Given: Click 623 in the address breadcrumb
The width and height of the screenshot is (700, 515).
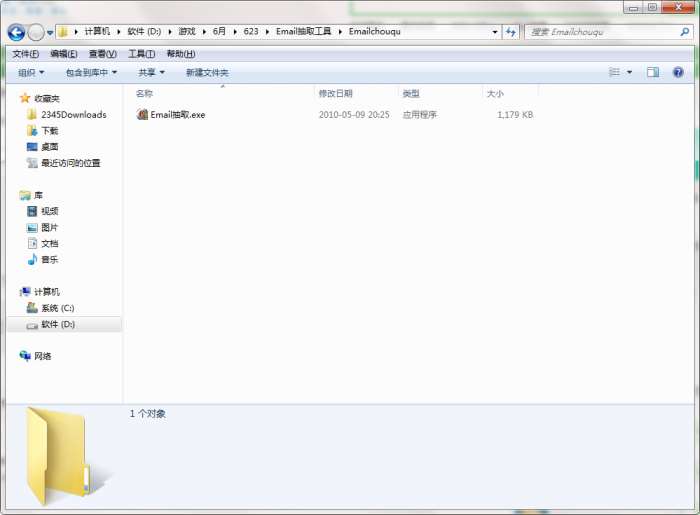Looking at the screenshot, I should click(x=251, y=32).
